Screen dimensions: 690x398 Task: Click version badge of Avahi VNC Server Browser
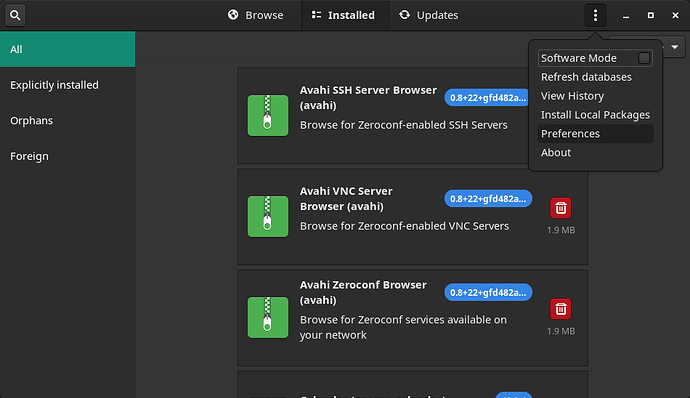tap(488, 199)
